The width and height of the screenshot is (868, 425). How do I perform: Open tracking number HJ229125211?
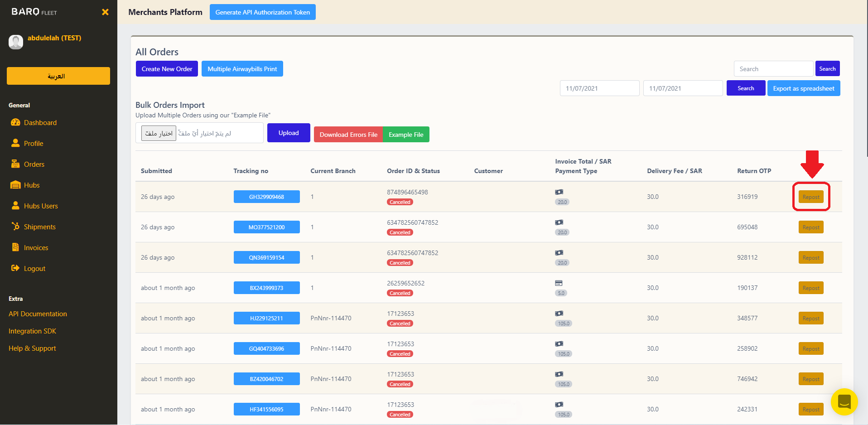(x=266, y=318)
